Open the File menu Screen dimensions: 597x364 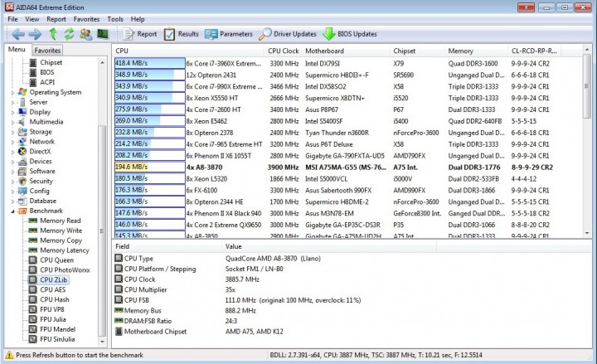(12, 19)
